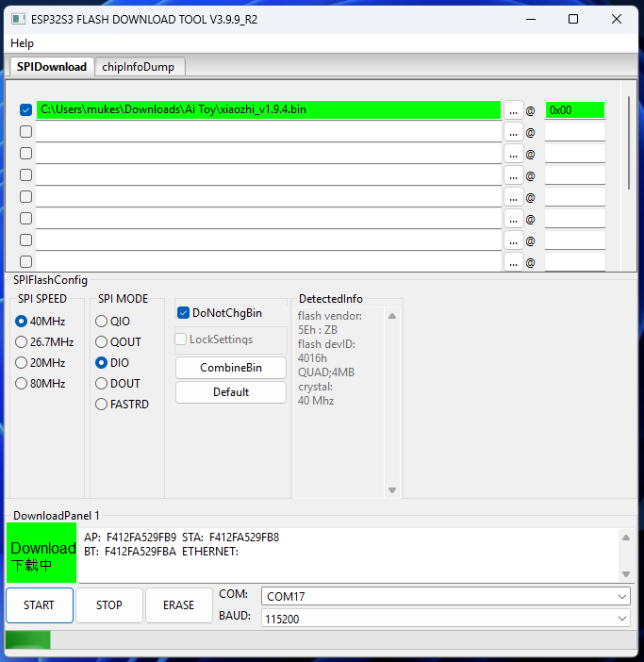
Task: Click the STOP button
Action: click(x=109, y=605)
